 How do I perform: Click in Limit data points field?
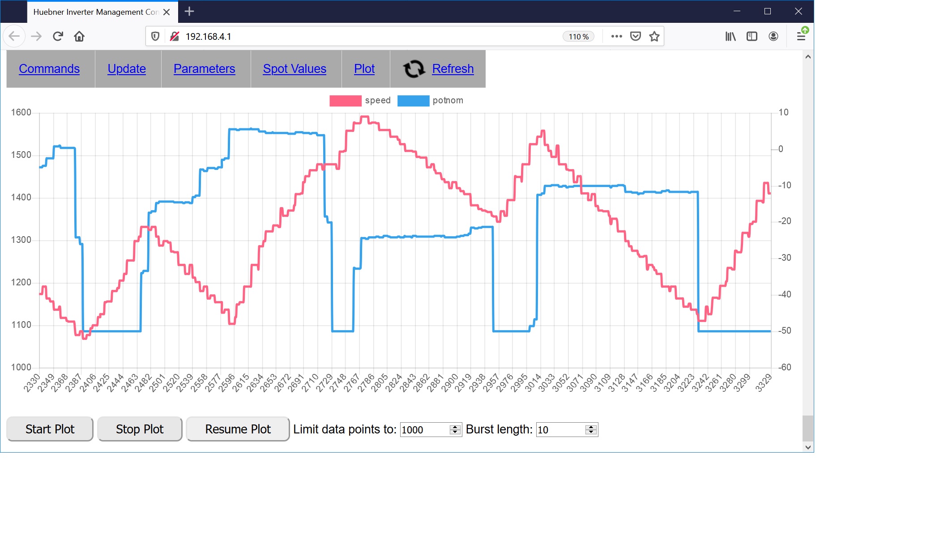[x=424, y=430]
